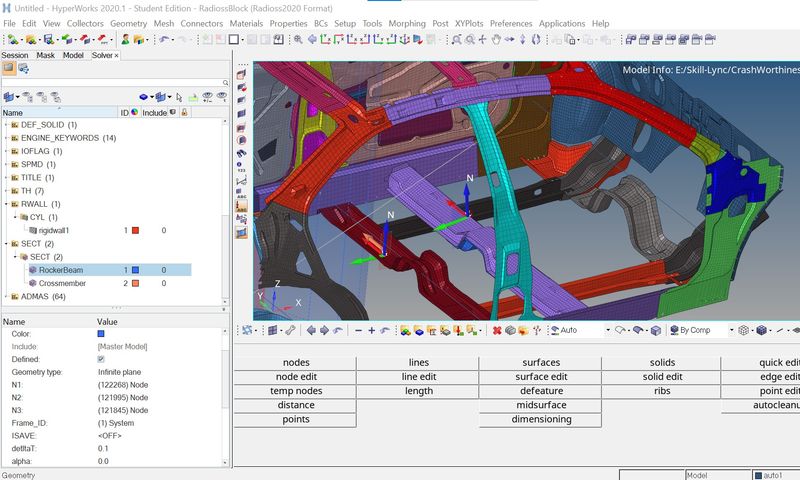The height and width of the screenshot is (480, 800).
Task: Click the user profiles person icon
Action: [x=125, y=39]
